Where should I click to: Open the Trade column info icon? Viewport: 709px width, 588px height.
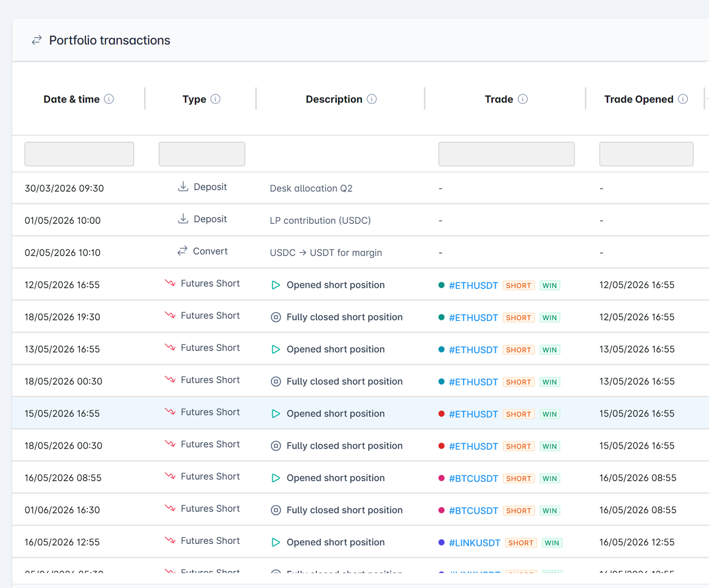click(x=522, y=99)
